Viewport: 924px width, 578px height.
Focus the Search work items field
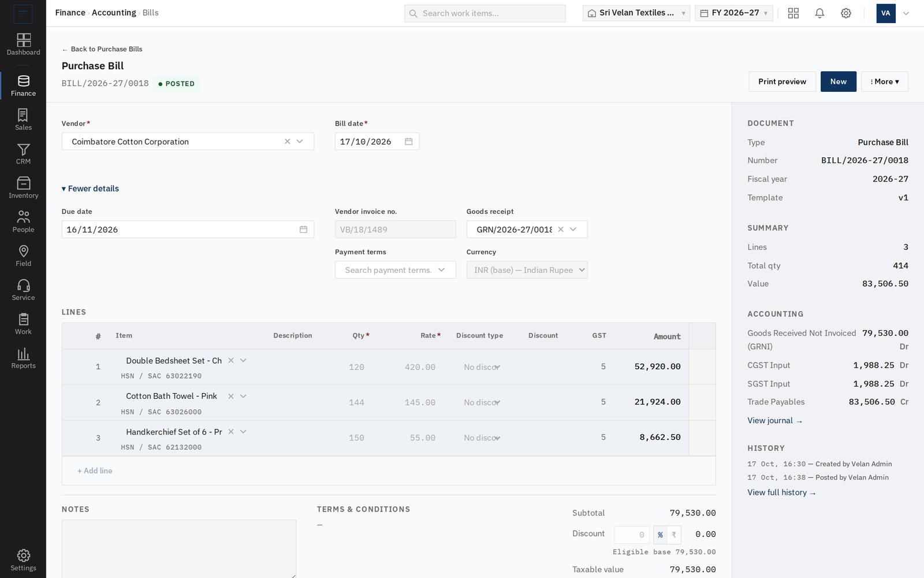485,13
